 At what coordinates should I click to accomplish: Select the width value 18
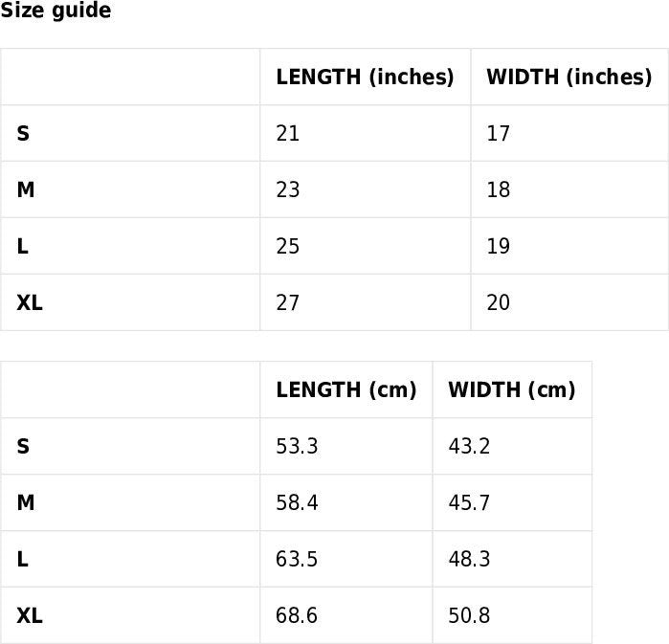pos(498,189)
